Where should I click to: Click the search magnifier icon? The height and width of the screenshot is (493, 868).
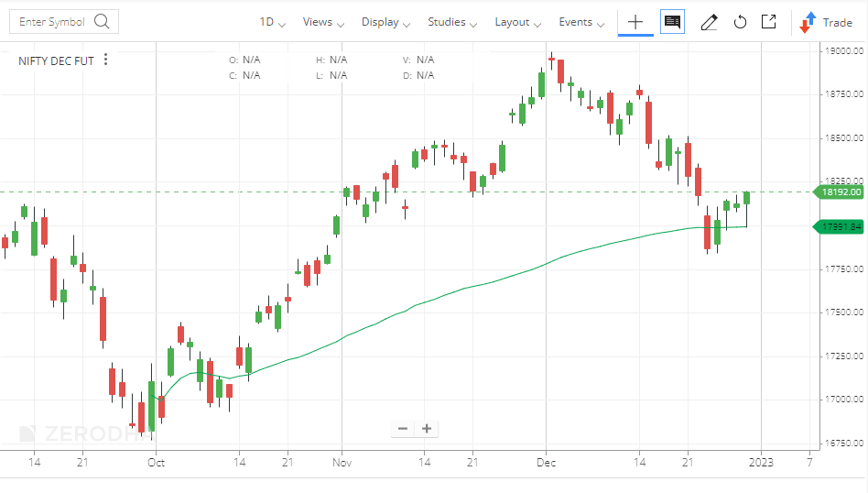point(102,22)
